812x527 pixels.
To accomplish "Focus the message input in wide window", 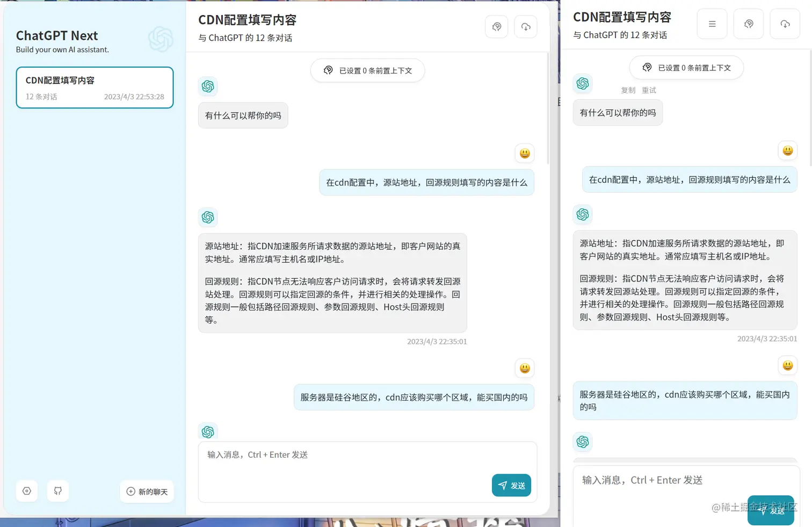I will pos(367,472).
